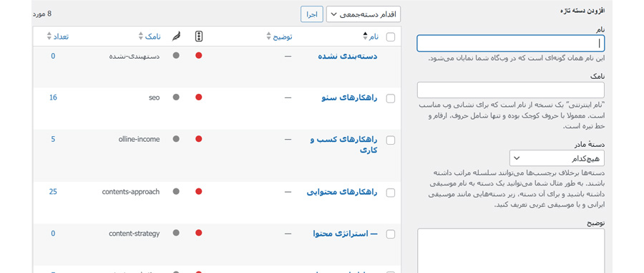The width and height of the screenshot is (644, 273).
Task: Sort table by the توضیح column
Action: tap(279, 37)
